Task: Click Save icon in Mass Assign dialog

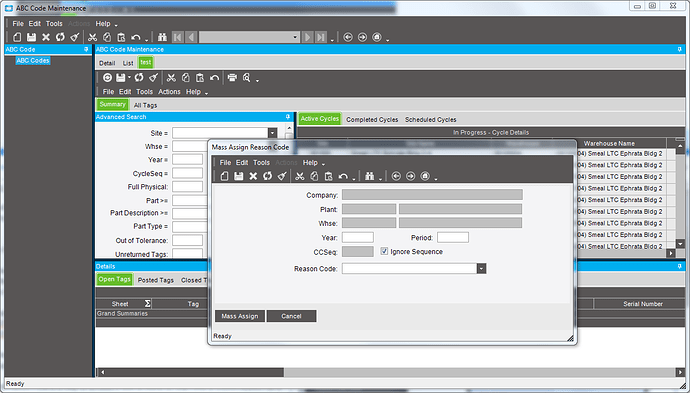Action: [239, 176]
